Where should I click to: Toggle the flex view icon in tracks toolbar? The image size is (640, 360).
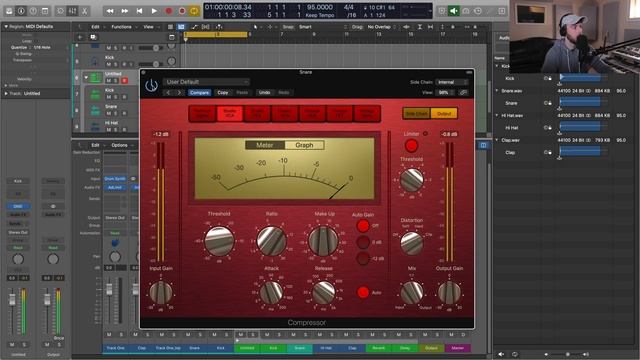click(206, 27)
